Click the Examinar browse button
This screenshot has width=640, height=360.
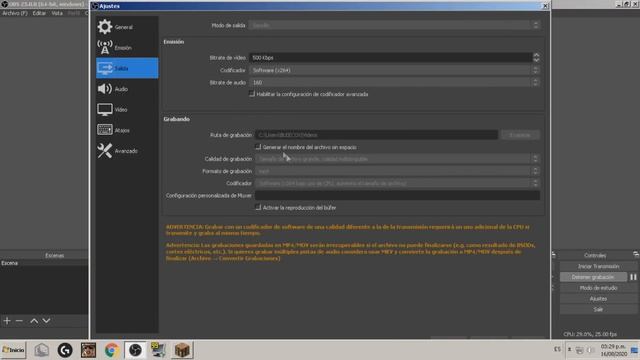pyautogui.click(x=520, y=135)
